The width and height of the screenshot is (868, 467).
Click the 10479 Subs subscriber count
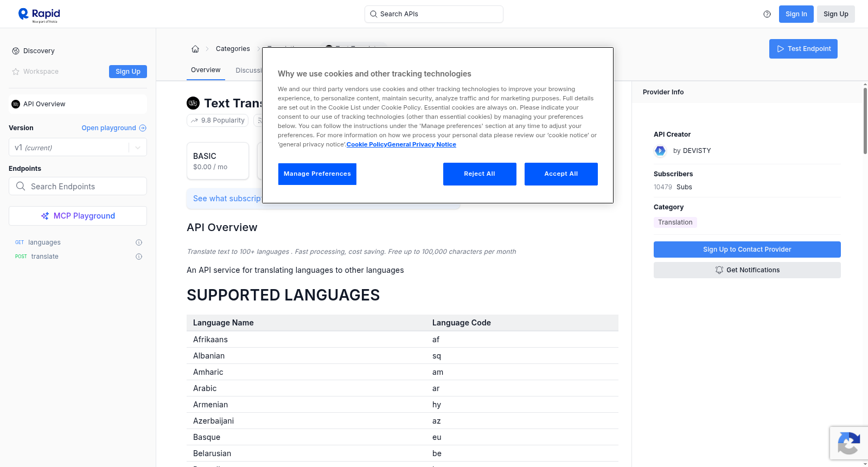[673, 187]
